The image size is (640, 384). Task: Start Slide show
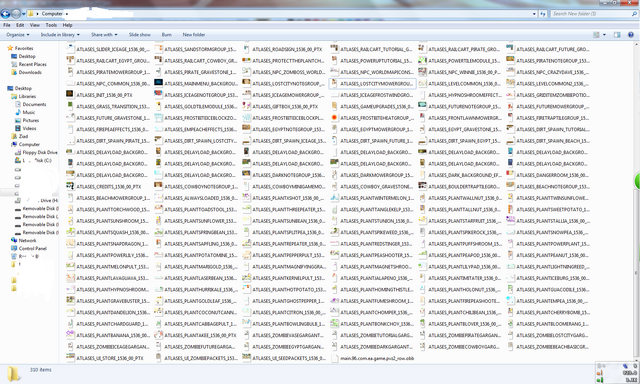click(x=140, y=35)
